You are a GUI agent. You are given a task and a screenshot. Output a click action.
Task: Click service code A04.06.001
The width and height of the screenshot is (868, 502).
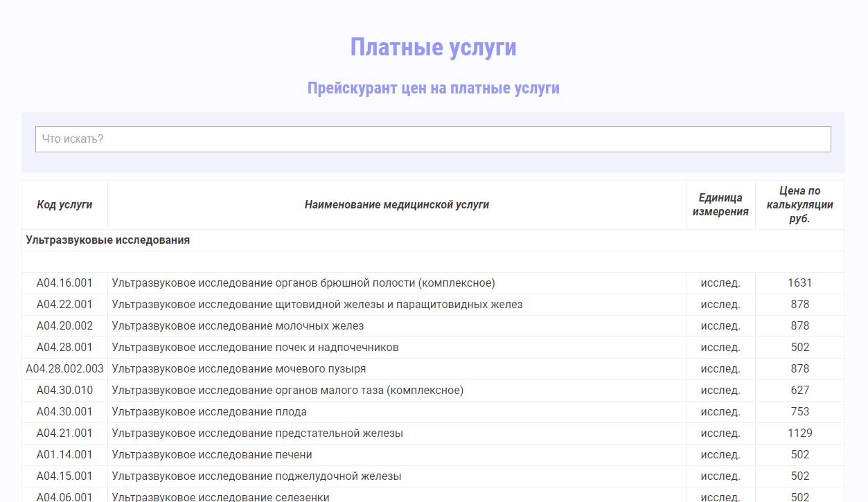click(64, 497)
